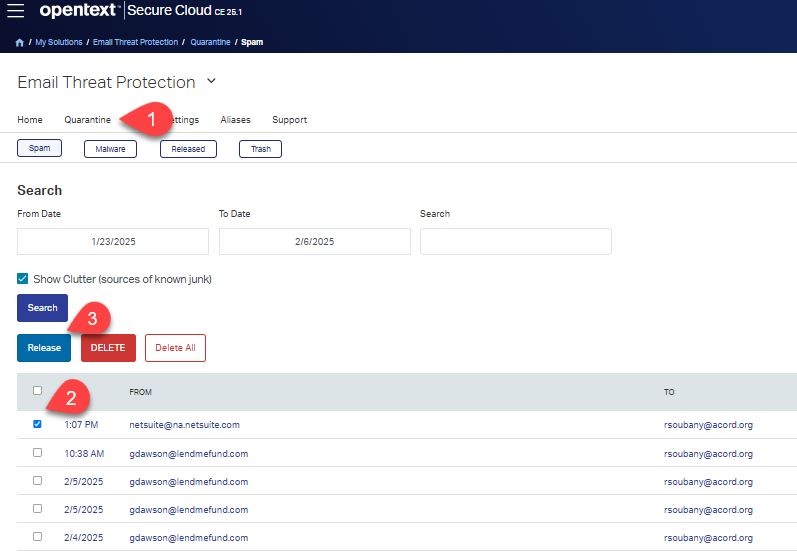797x551 pixels.
Task: Click the home icon in breadcrumb
Action: (x=20, y=43)
